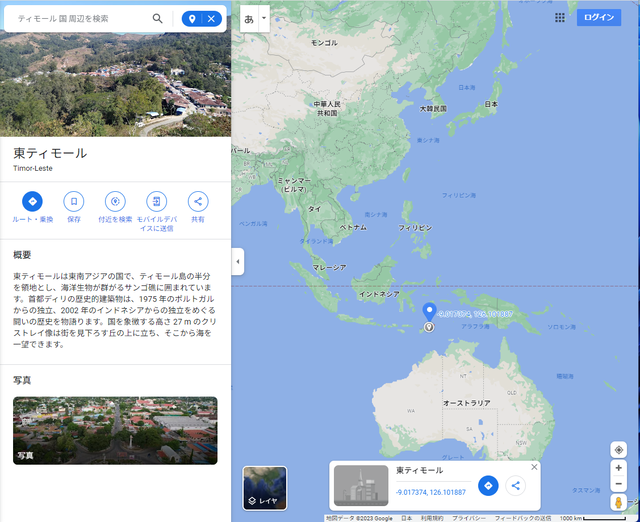Click the フィリピン country label
Viewport: 640px width, 522px height.
tap(415, 228)
